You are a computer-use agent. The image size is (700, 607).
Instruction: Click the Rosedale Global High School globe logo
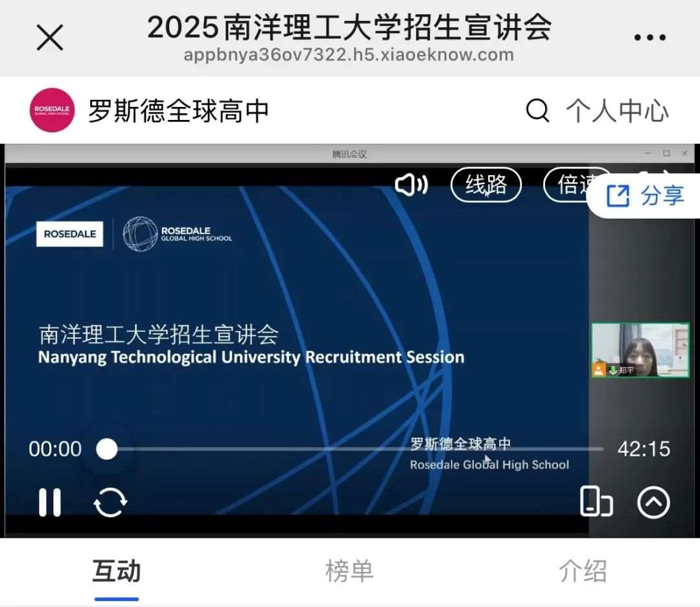click(x=178, y=234)
